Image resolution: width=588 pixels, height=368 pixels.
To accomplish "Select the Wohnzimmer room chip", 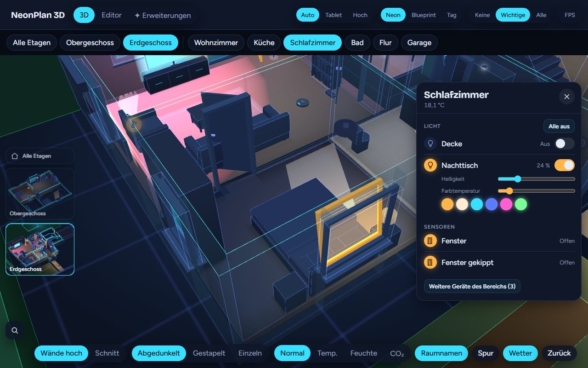I will tap(216, 43).
